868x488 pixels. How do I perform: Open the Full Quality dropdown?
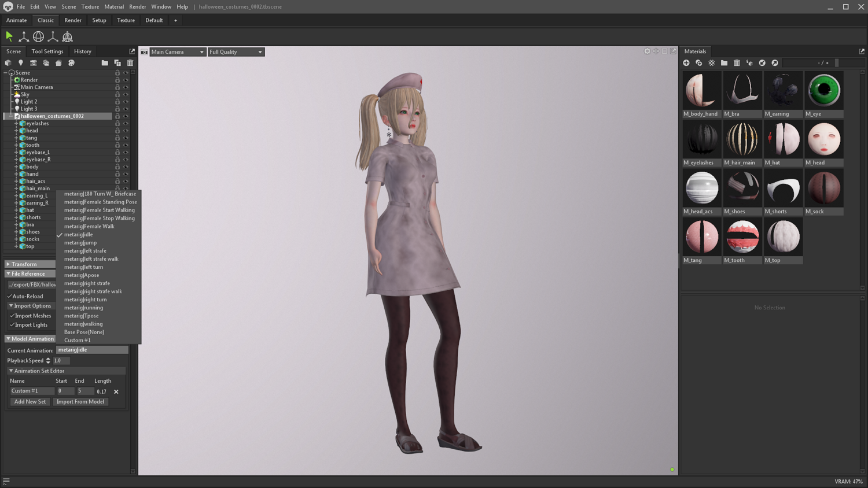point(236,52)
